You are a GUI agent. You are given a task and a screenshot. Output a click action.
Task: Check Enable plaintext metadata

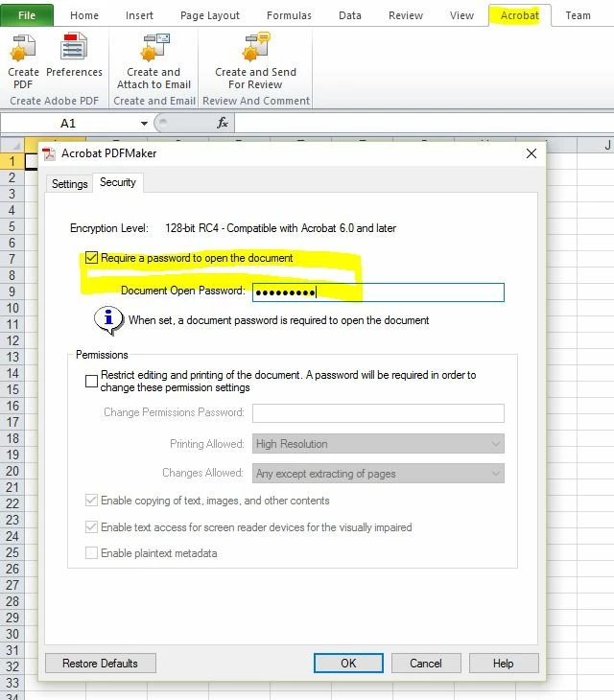pyautogui.click(x=91, y=552)
